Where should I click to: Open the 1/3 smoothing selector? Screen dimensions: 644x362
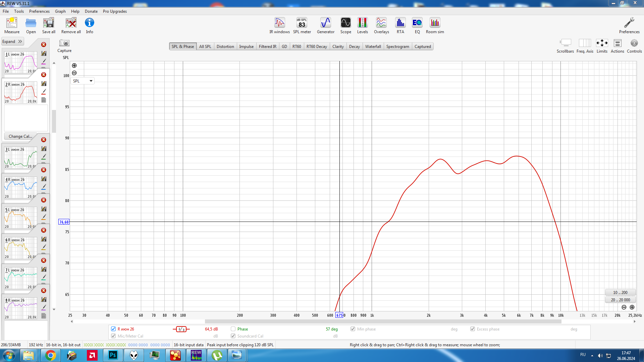[181, 329]
